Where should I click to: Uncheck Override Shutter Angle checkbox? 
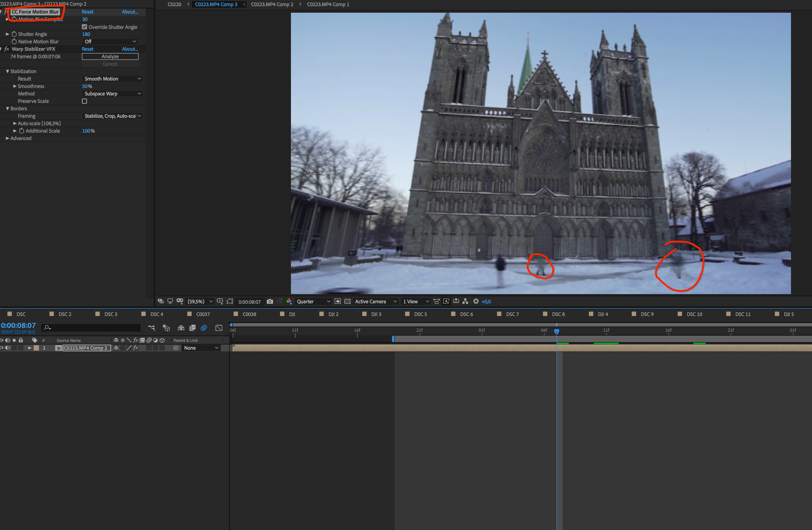(85, 27)
